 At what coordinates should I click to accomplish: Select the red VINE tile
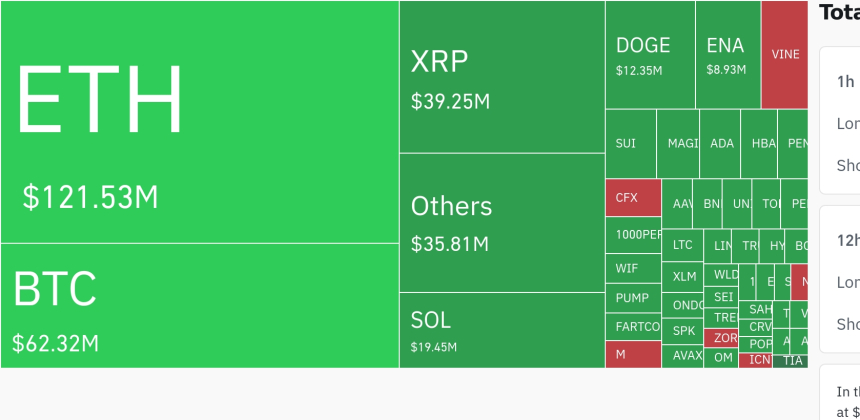[x=785, y=55]
